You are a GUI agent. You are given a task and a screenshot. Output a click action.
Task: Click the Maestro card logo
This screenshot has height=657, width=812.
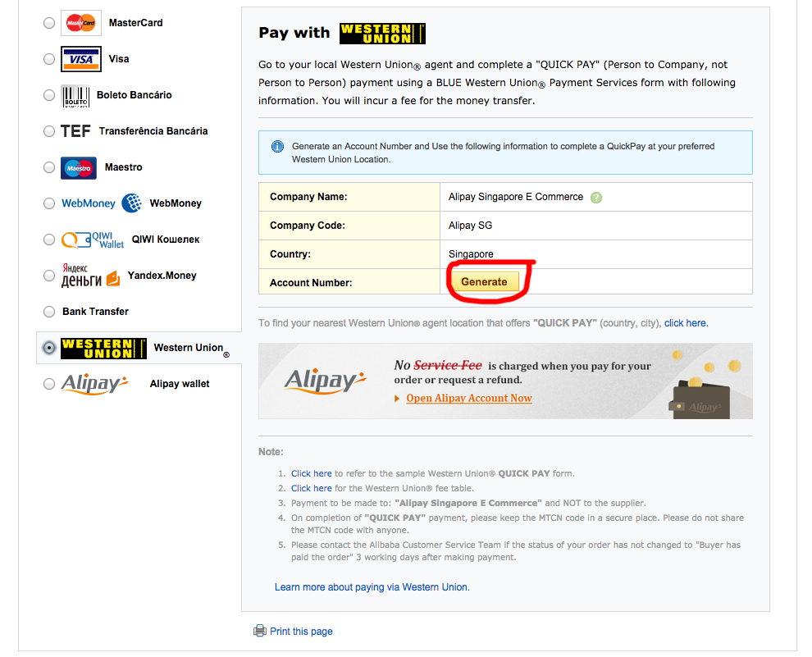pyautogui.click(x=79, y=168)
